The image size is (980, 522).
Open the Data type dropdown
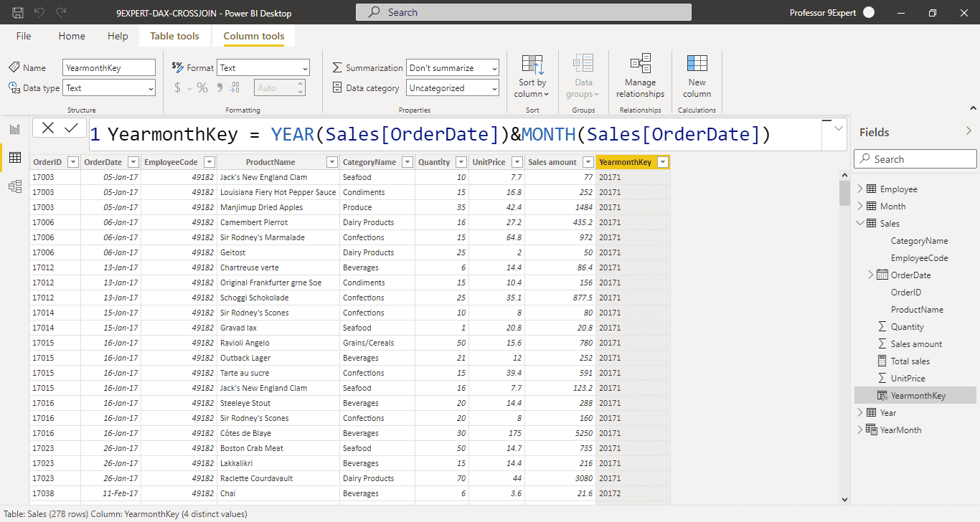(x=109, y=88)
